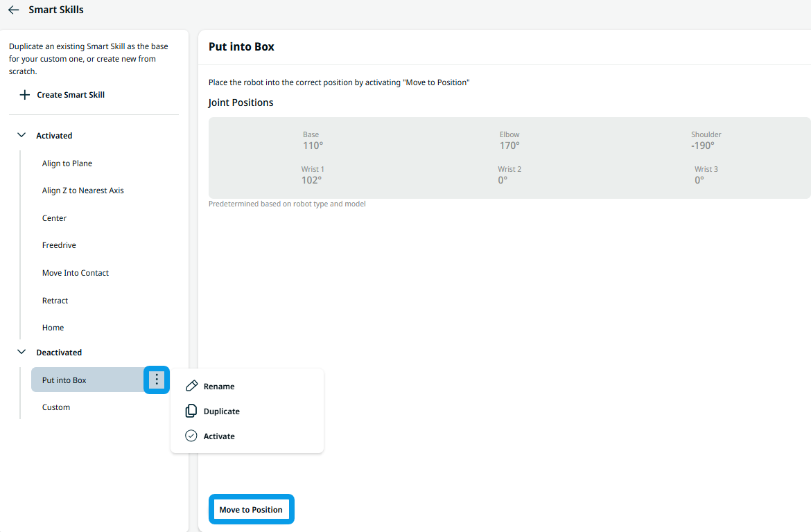Click the back arrow next to Smart Skills
Viewport: 811px width, 532px height.
tap(13, 10)
